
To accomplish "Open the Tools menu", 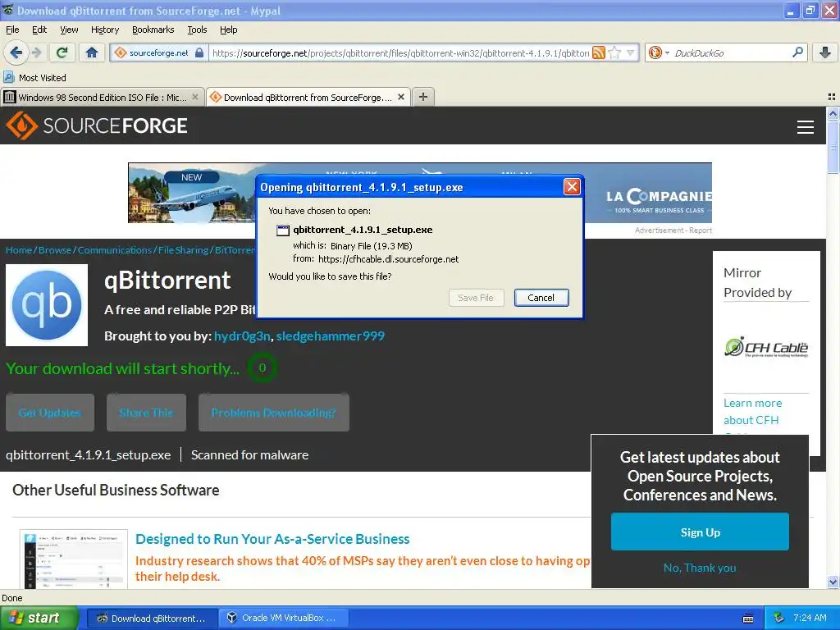I will [197, 30].
